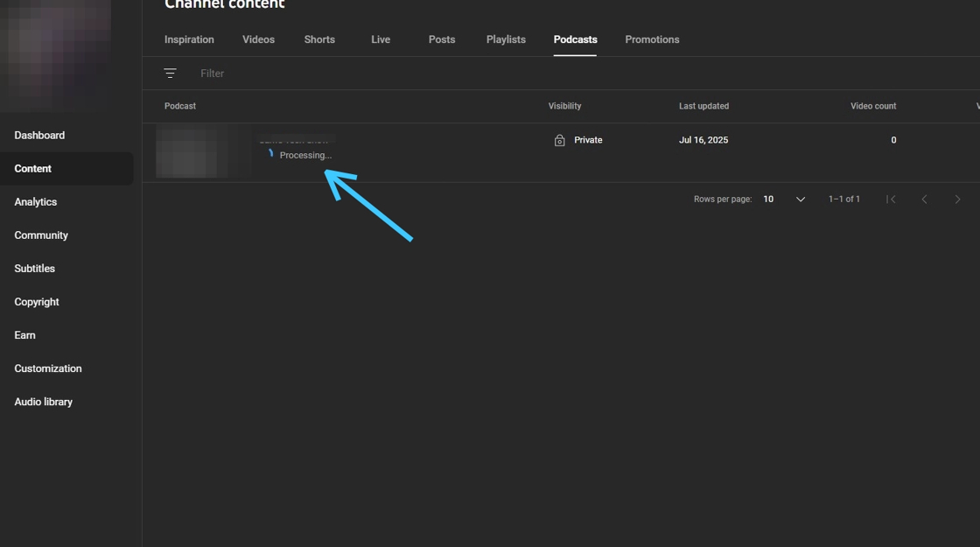Go to first page arrow
Screen dimensions: 980x547
point(892,200)
